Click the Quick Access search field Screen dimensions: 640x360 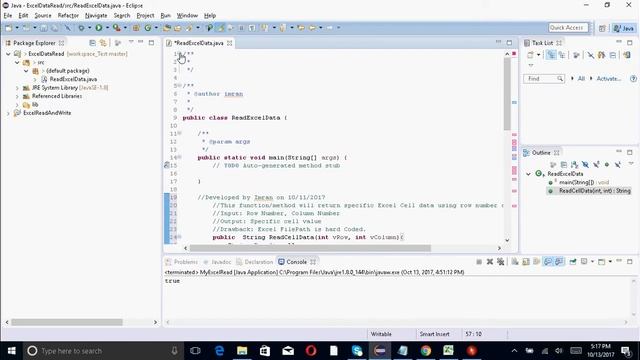568,28
